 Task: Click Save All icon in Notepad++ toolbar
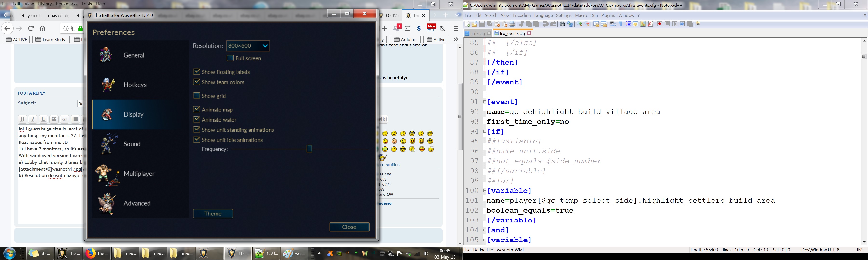click(490, 24)
